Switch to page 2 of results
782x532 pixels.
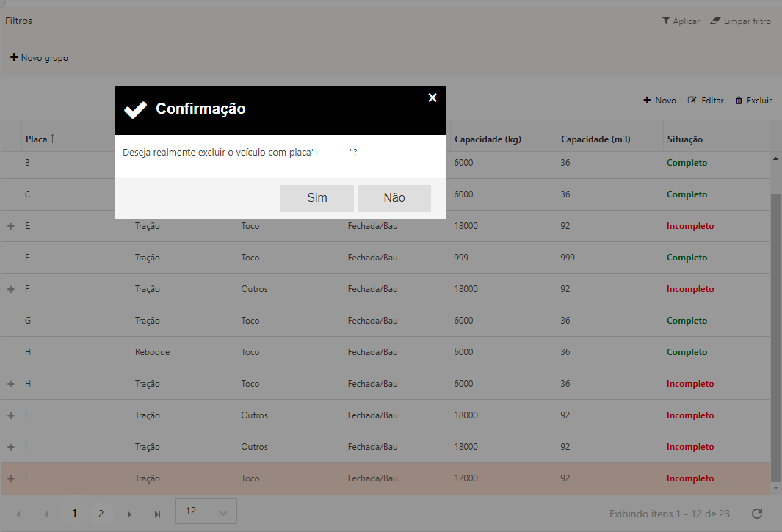coord(101,514)
